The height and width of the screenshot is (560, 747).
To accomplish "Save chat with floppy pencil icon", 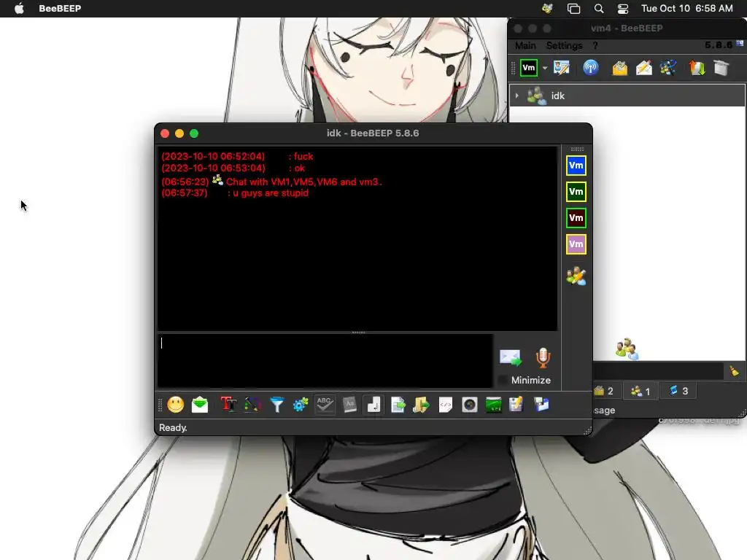I will tap(516, 405).
